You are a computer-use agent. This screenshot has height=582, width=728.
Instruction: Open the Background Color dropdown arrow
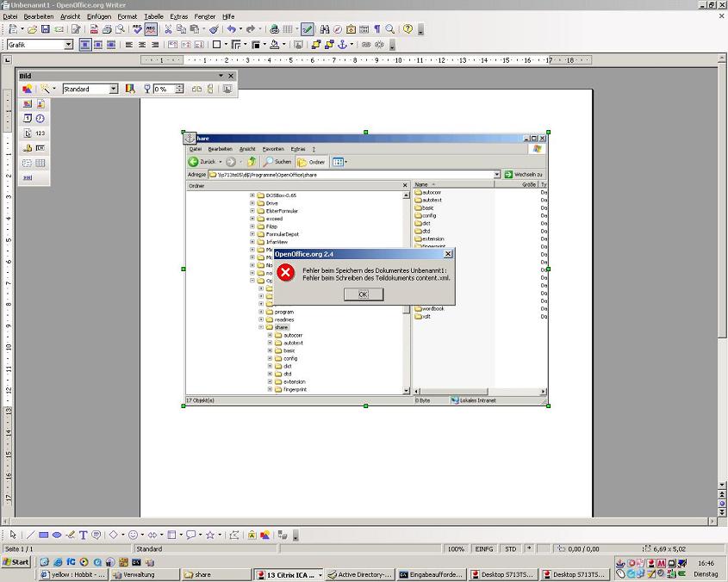[x=283, y=45]
